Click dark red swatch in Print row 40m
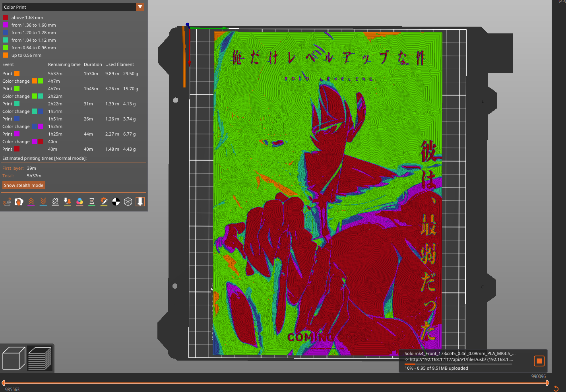Viewport: 566px width, 392px height. click(17, 149)
